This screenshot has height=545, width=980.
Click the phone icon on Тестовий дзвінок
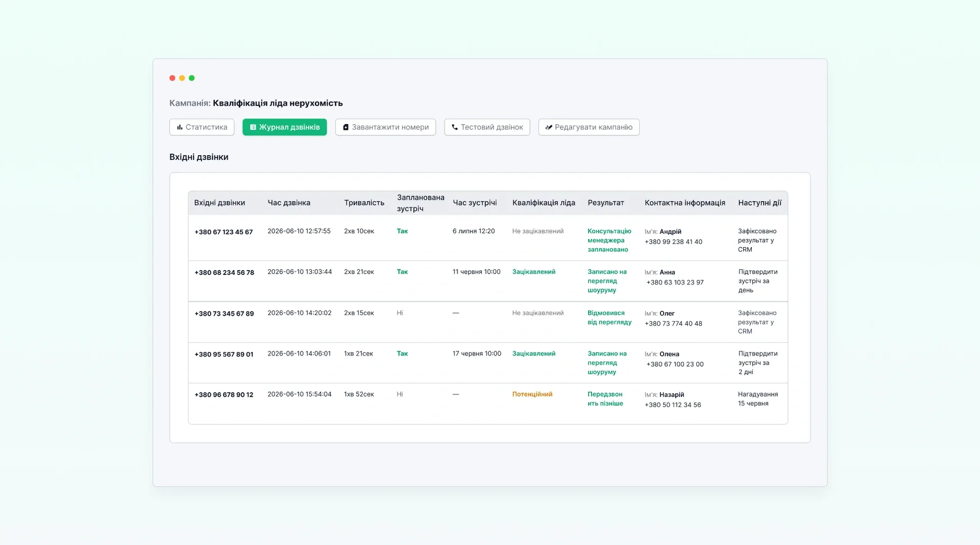coord(454,127)
